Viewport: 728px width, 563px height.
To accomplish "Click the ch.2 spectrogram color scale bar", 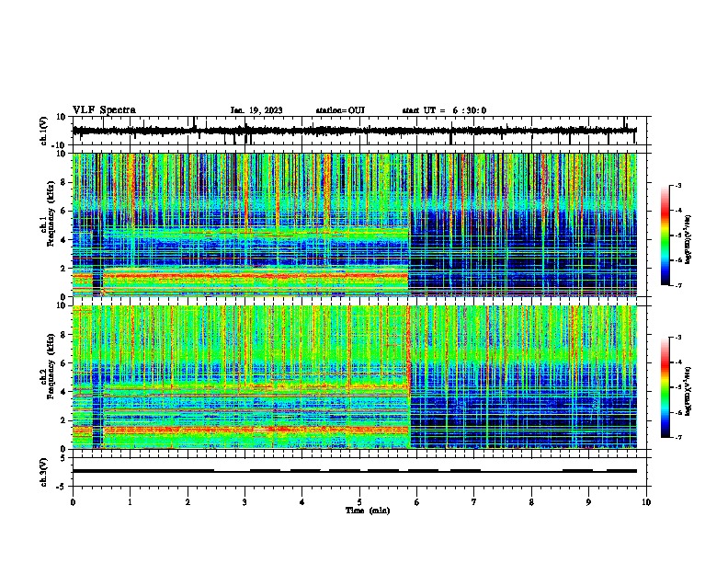I will tap(665, 387).
